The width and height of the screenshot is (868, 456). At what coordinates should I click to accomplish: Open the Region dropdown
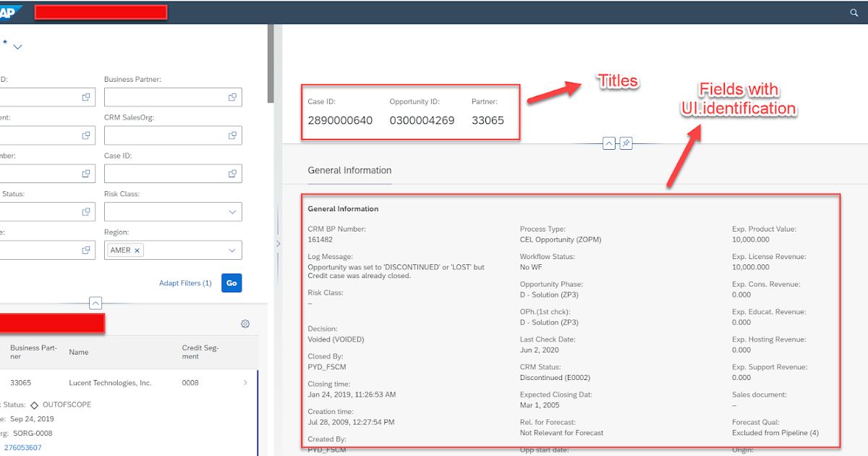tap(231, 250)
